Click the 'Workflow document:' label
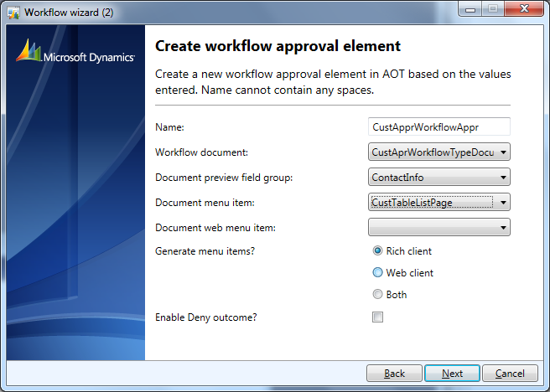 [x=202, y=152]
